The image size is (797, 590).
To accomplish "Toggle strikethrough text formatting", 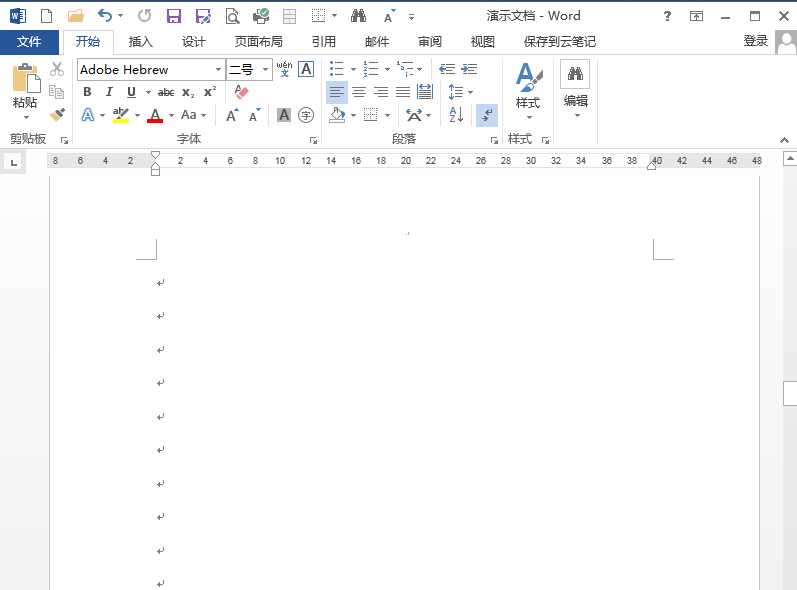I will [x=166, y=92].
